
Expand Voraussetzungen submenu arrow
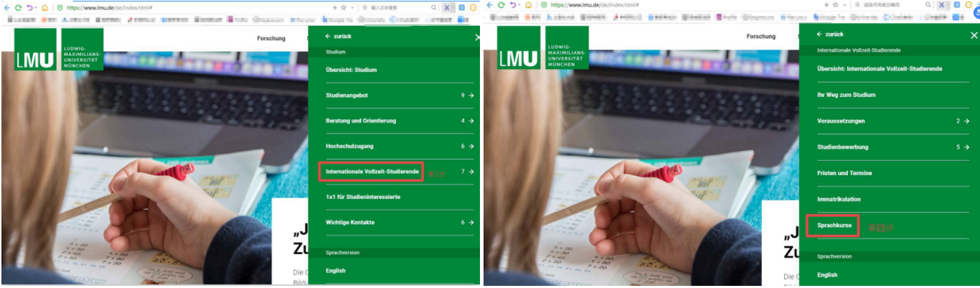(x=966, y=121)
